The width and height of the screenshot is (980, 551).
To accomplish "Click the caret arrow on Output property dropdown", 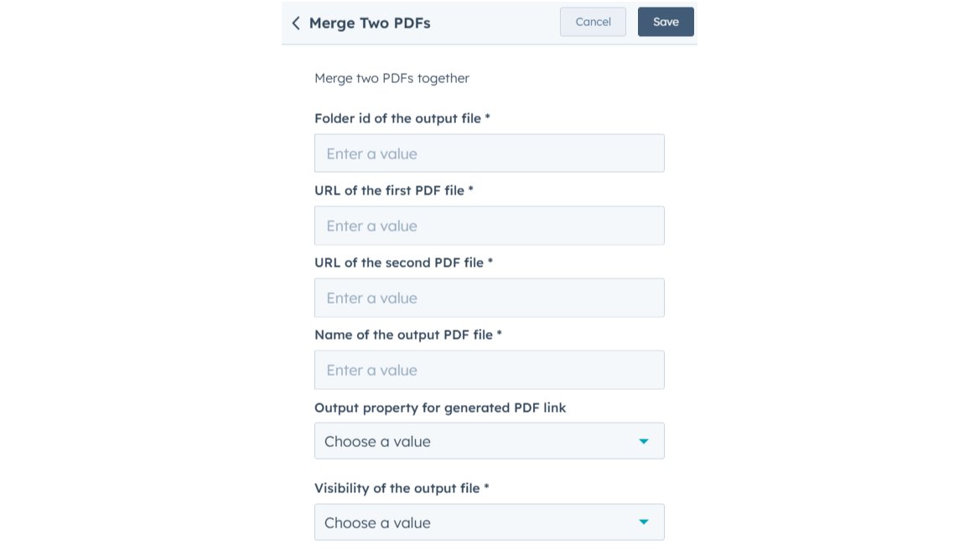I will [643, 441].
